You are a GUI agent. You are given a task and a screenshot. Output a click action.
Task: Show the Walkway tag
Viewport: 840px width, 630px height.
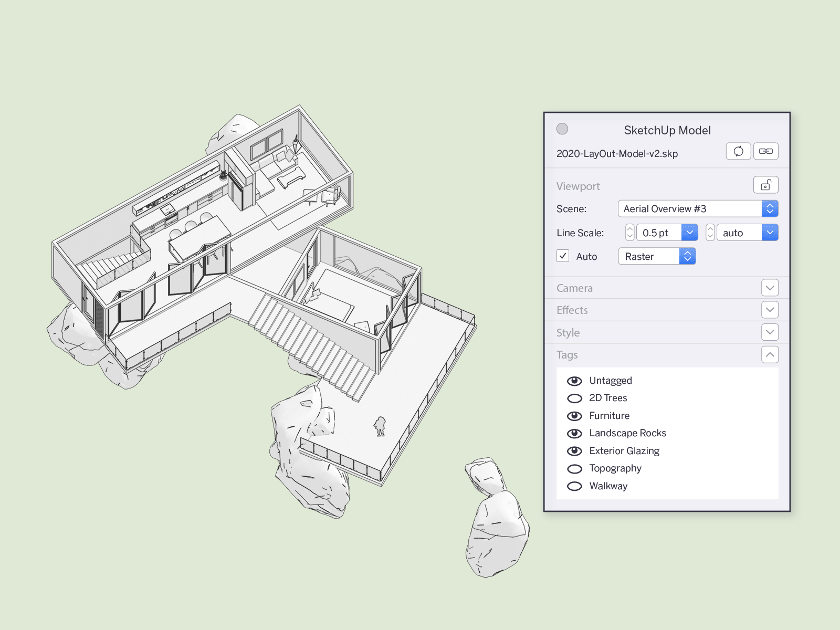pyautogui.click(x=575, y=486)
